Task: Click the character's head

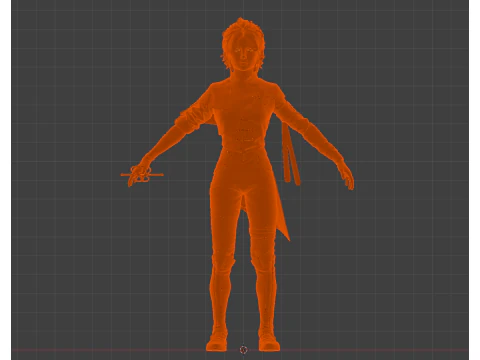Action: point(243,45)
